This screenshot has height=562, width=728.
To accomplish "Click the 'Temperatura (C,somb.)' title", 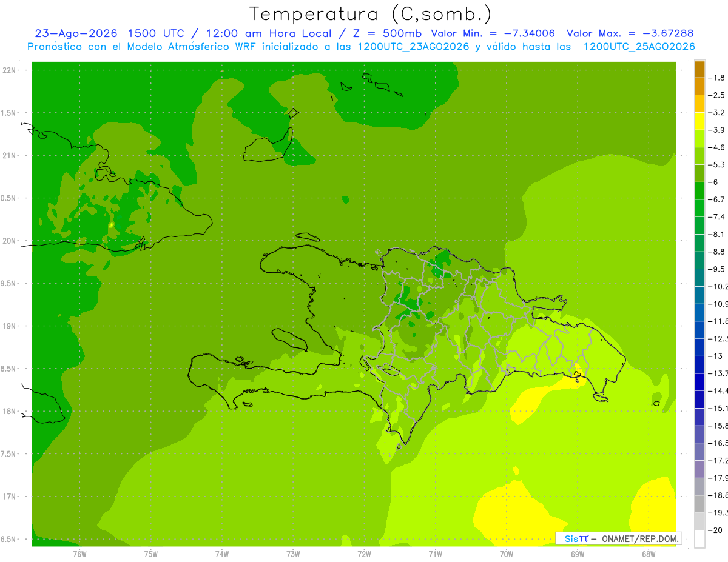I will 370,15.
